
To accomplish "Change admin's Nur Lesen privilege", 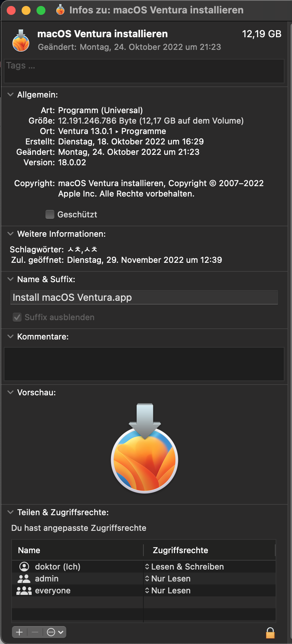I will pos(168,578).
